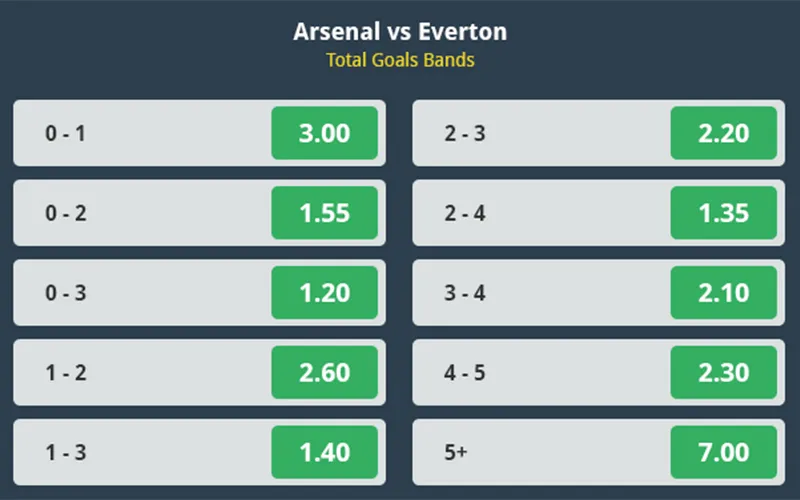Screen dimensions: 800x500
Task: Pick the 1.55 odds for 0 - 2 band
Action: 324,213
